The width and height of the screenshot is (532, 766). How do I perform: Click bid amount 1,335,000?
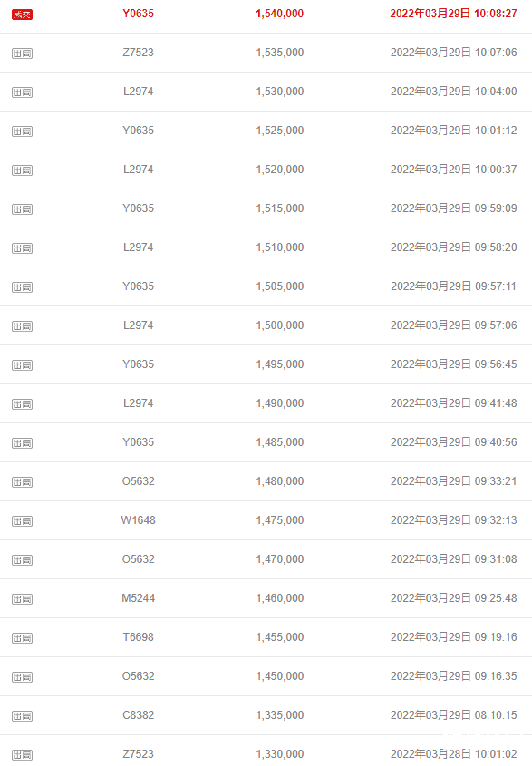[x=280, y=715]
